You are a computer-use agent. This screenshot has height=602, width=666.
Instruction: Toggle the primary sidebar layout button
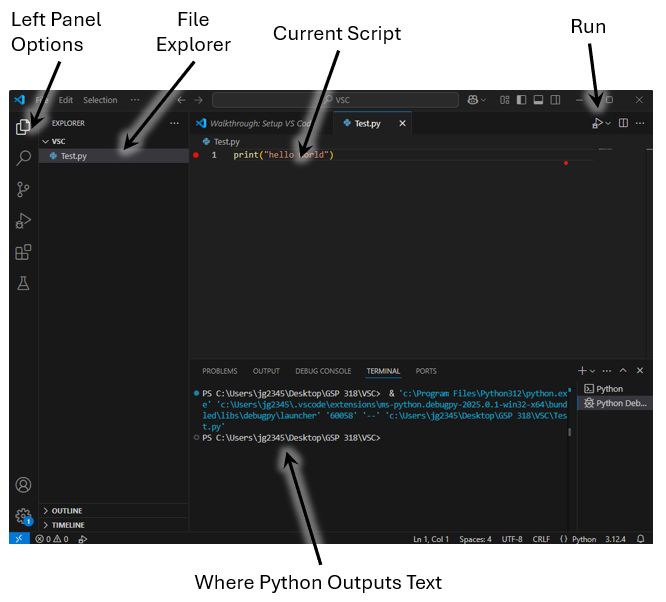520,100
